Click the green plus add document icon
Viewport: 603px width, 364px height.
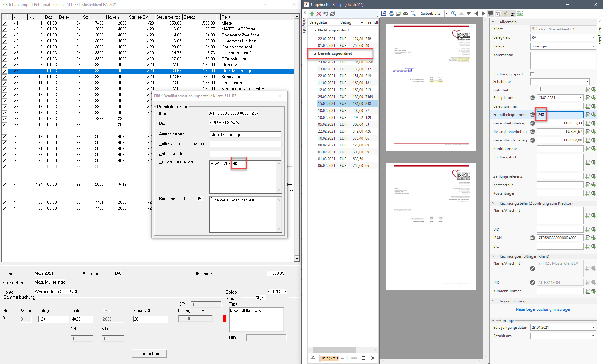[x=312, y=14]
